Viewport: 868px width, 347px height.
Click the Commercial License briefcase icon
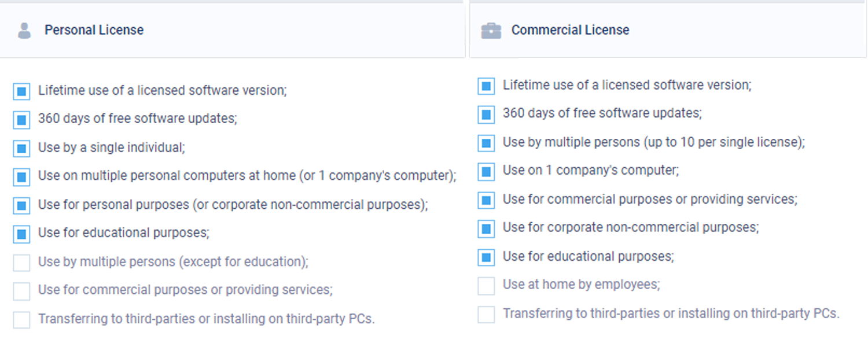pos(491,31)
